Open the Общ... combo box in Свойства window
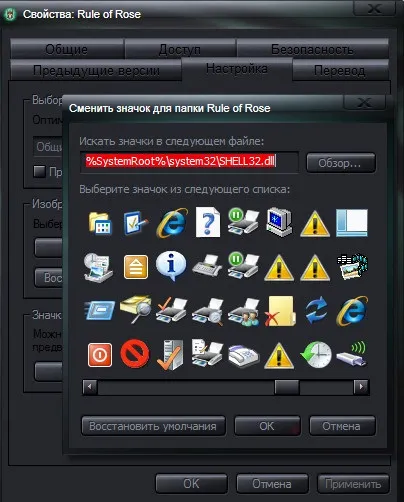This screenshot has height=502, width=404. (x=48, y=146)
